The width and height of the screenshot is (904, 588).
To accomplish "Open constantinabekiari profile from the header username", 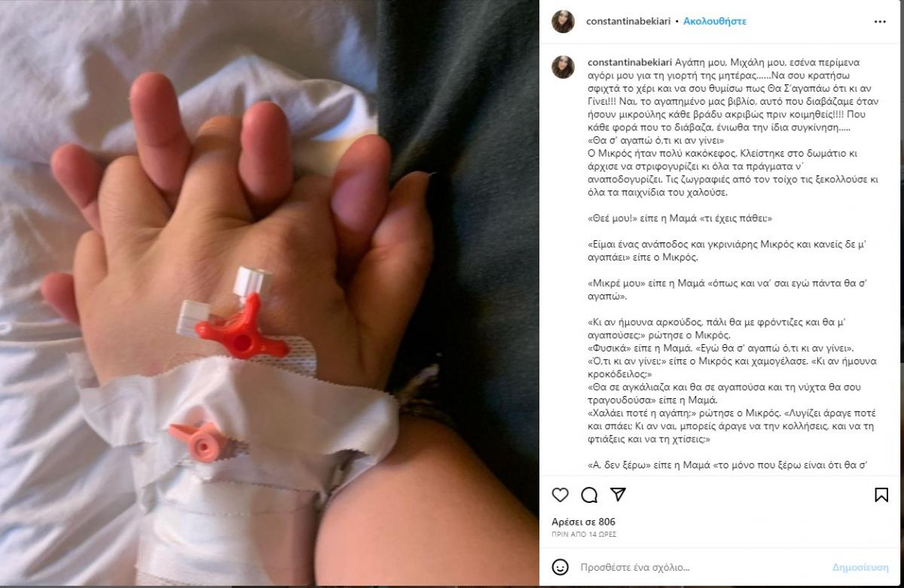I will 628,22.
